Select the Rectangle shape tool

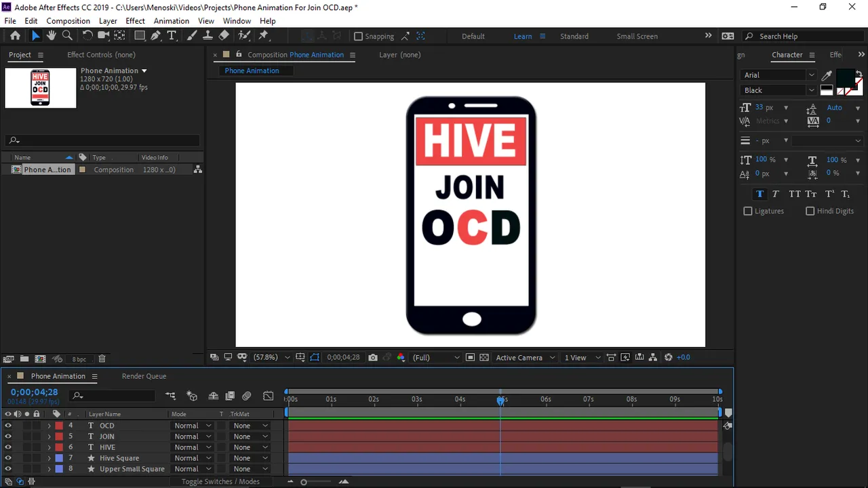[140, 36]
